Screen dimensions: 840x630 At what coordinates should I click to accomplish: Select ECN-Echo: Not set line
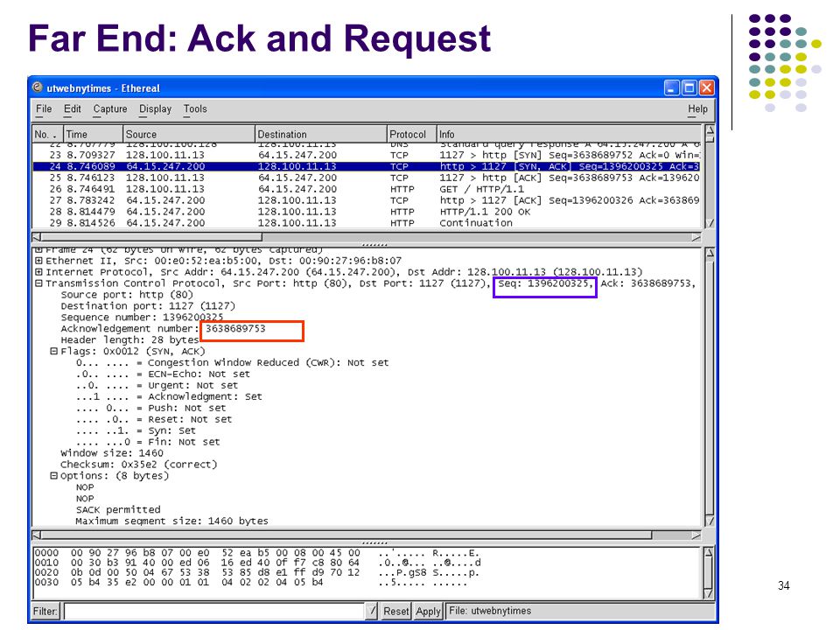click(163, 374)
